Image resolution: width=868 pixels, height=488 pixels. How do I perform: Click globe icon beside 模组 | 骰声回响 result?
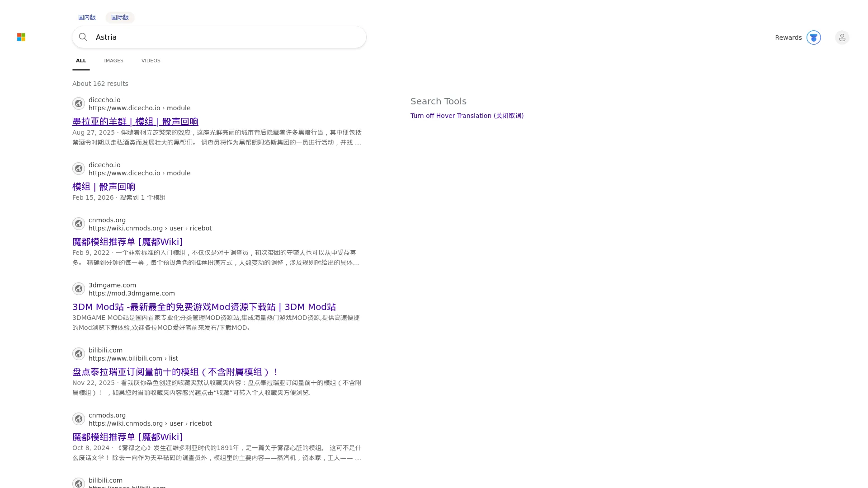(79, 169)
